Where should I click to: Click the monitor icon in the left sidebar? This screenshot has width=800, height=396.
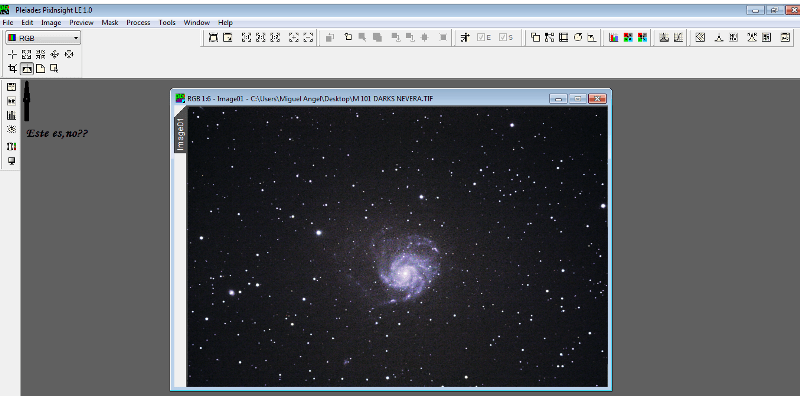11,161
